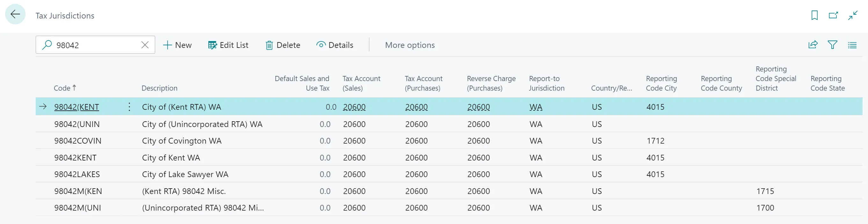
Task: Click the bookmark icon
Action: coord(814,15)
